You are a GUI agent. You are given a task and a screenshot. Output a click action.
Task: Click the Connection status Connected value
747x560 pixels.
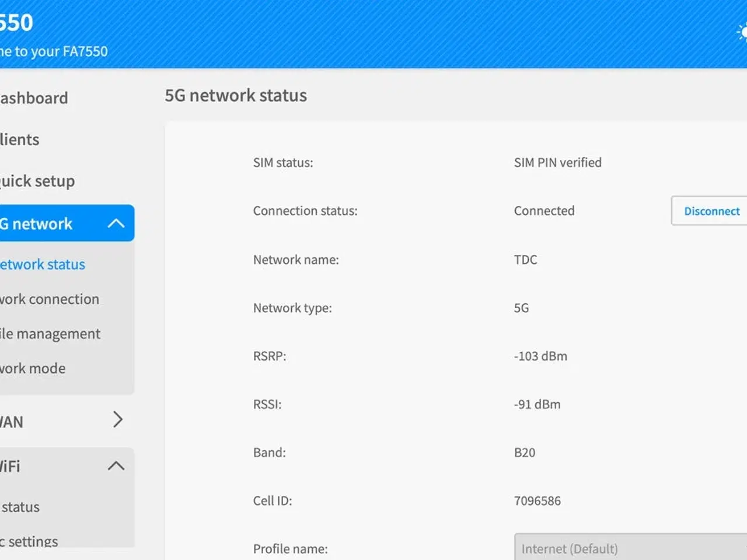pos(544,211)
